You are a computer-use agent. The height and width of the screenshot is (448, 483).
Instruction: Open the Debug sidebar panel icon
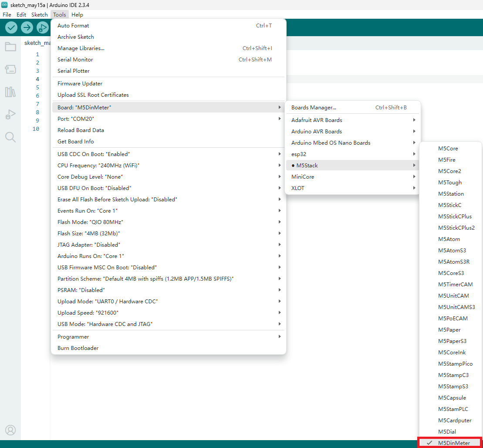[10, 114]
